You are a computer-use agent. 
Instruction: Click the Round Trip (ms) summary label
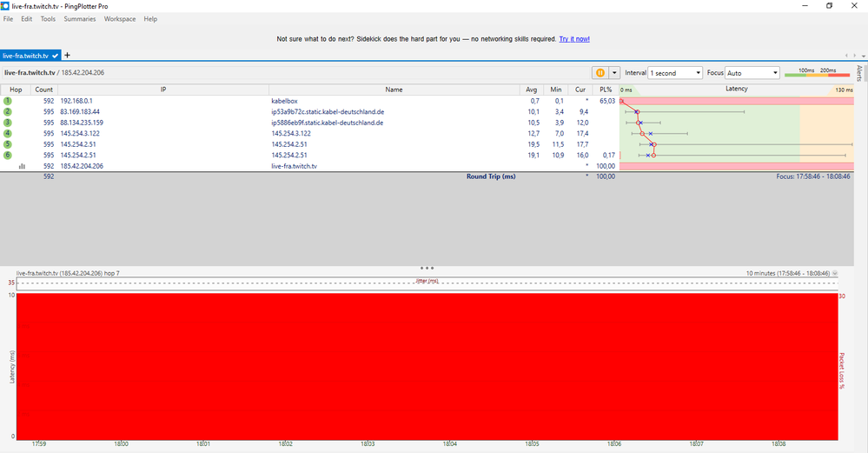click(x=490, y=177)
